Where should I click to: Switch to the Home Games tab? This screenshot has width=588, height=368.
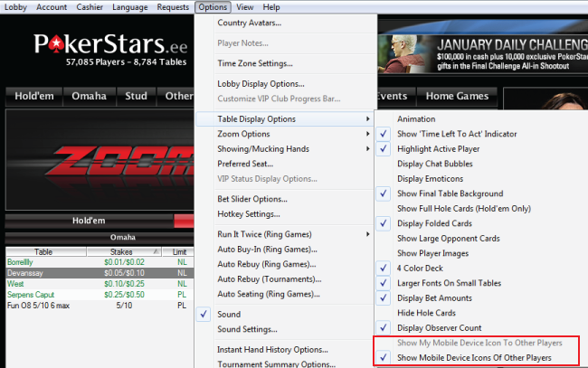[456, 97]
